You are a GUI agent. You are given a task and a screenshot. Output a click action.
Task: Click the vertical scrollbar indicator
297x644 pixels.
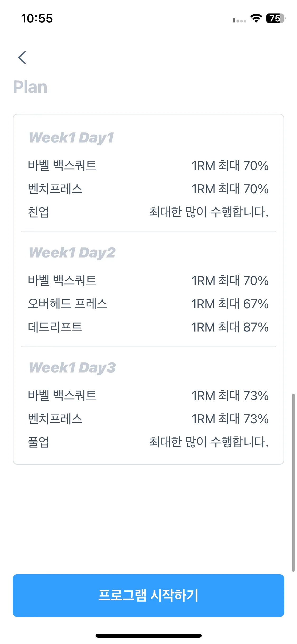tap(293, 483)
